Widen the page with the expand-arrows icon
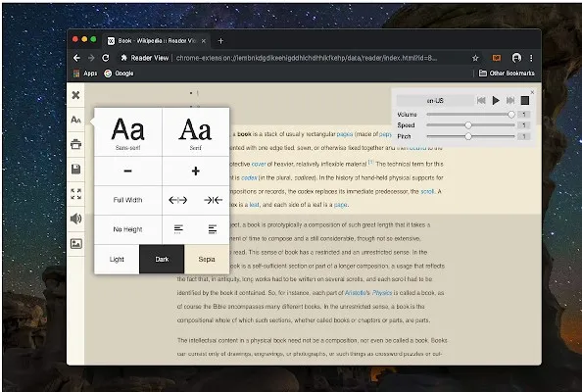This screenshot has width=582, height=392. point(177,200)
